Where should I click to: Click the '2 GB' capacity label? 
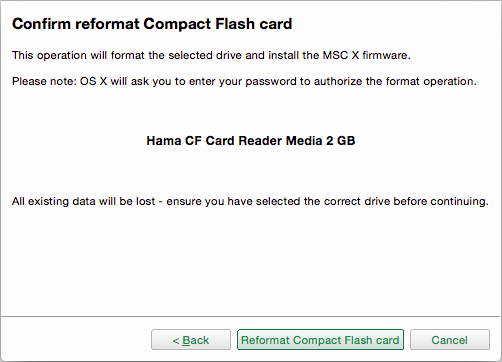(x=340, y=141)
